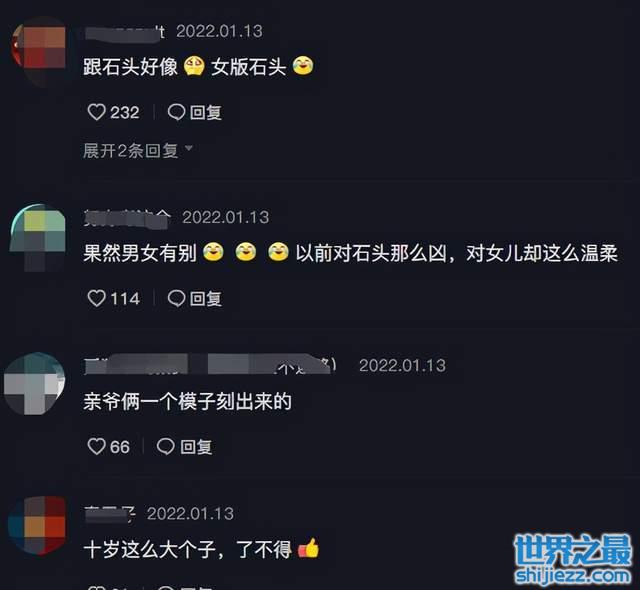Open fourth commenter's orange pixelated avatar
Viewport: 640px width, 590px height.
click(x=37, y=526)
